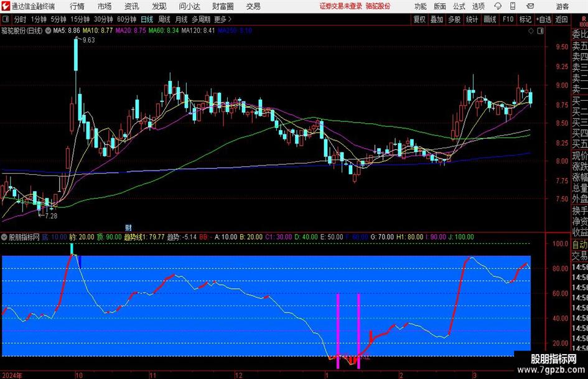
Task: Click the diamond icon above the price axis
Action: tap(531, 30)
